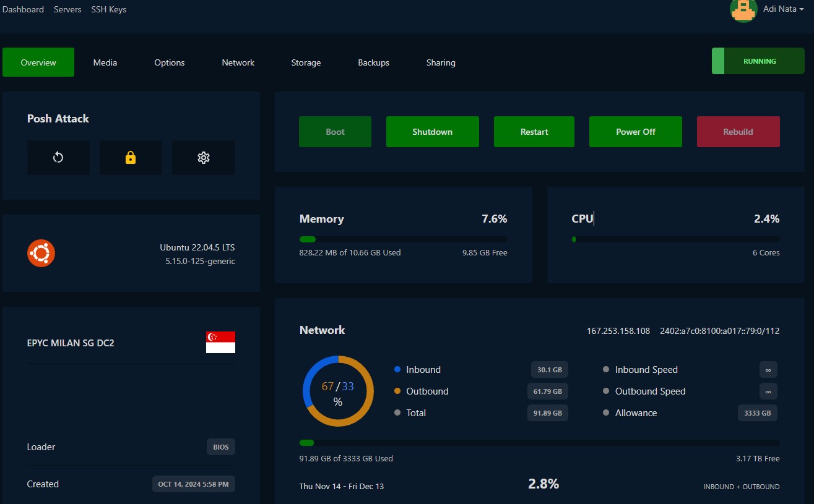The width and height of the screenshot is (814, 504).
Task: Click the Ubuntu logo icon
Action: (41, 253)
